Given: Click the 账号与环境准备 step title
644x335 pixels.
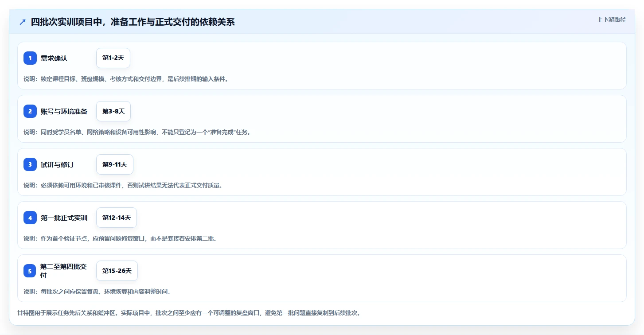Looking at the screenshot, I should click(64, 112).
